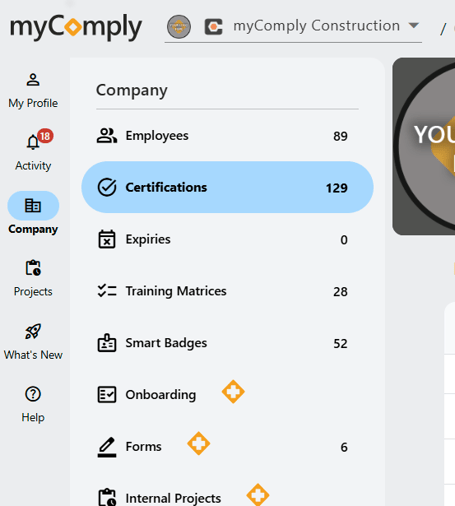Open the Expiries section
Viewport: 455px width, 506px height.
coord(227,239)
